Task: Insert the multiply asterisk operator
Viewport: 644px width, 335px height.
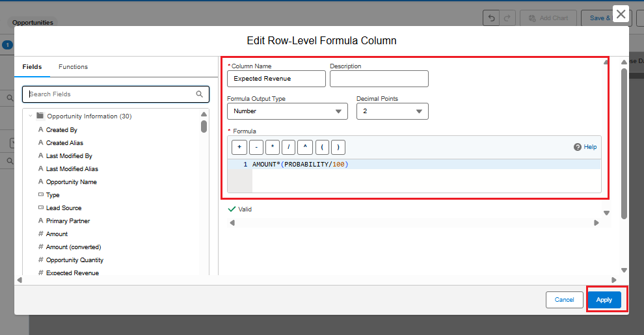Action: coord(272,147)
